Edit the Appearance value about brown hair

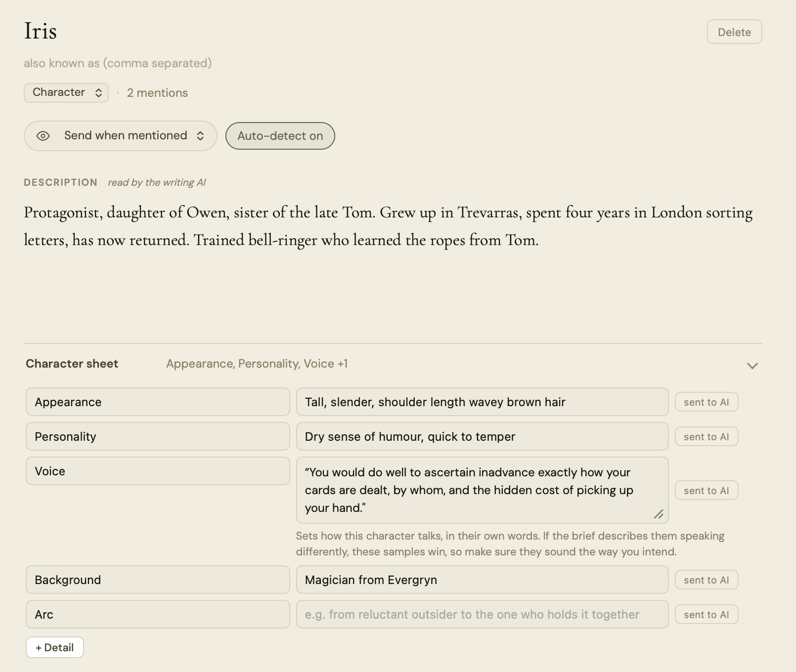[x=482, y=402]
